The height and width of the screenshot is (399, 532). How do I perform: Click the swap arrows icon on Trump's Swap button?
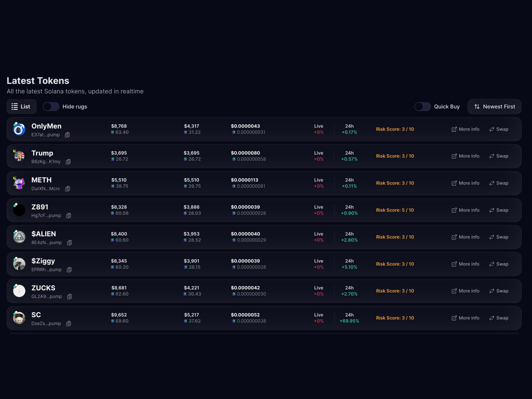pyautogui.click(x=493, y=156)
